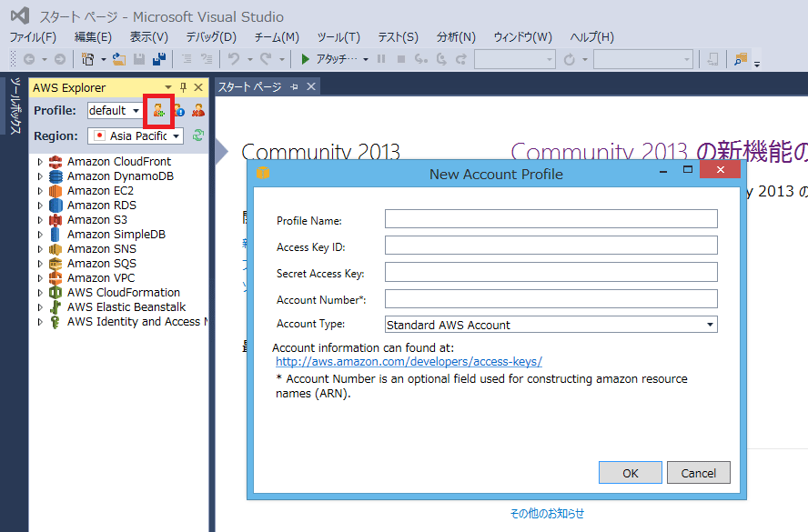Click the Navigate Backward toolbar icon

click(29, 59)
